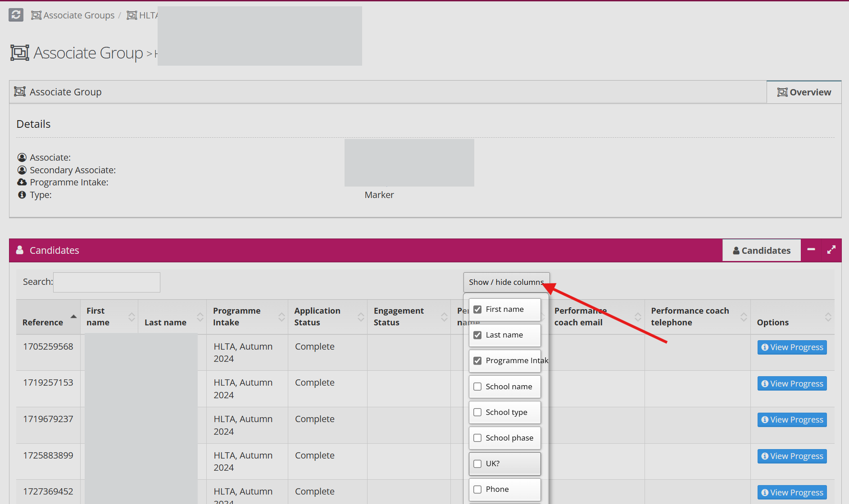Click the Associate Group panel header icon
The height and width of the screenshot is (504, 849).
pos(20,92)
